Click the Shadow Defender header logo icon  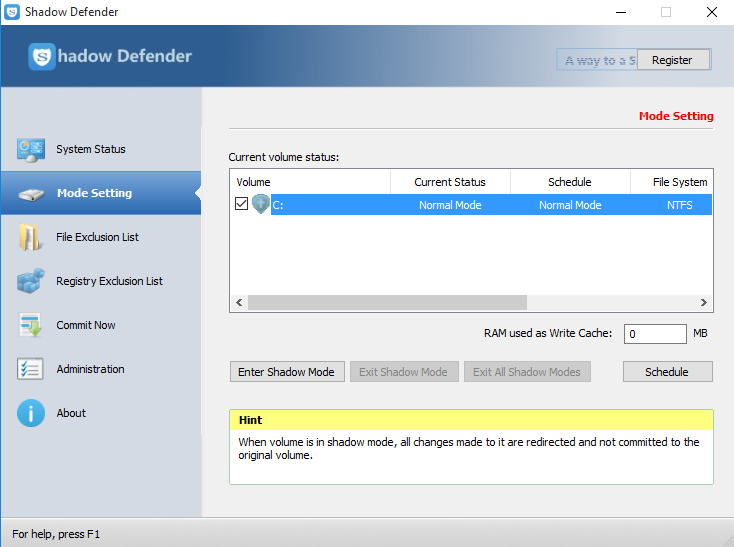42,57
